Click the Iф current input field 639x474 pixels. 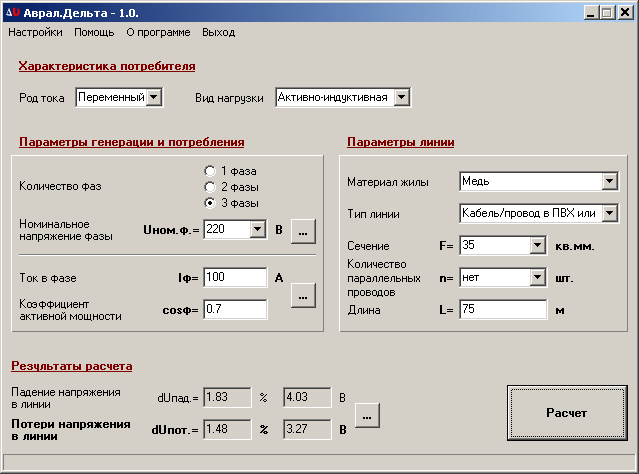(235, 277)
